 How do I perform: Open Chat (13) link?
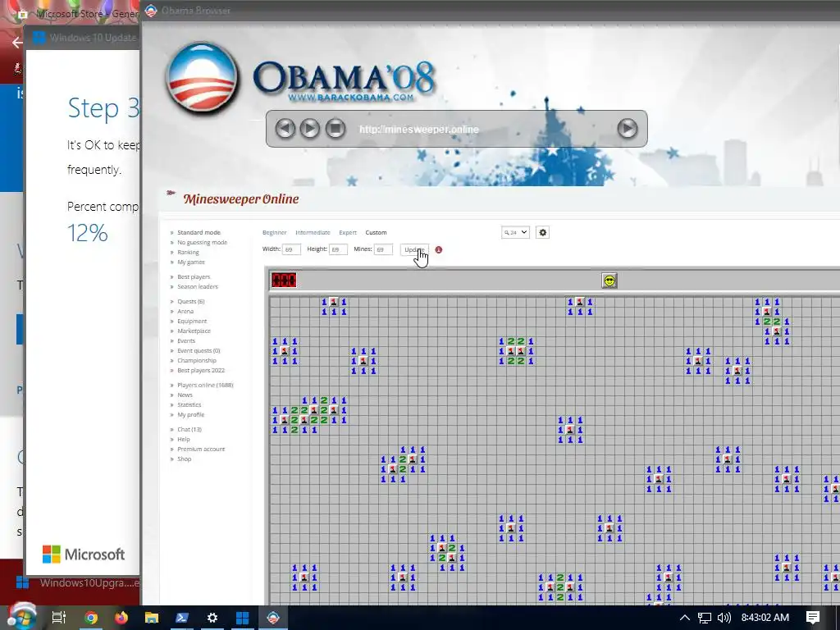[189, 430]
